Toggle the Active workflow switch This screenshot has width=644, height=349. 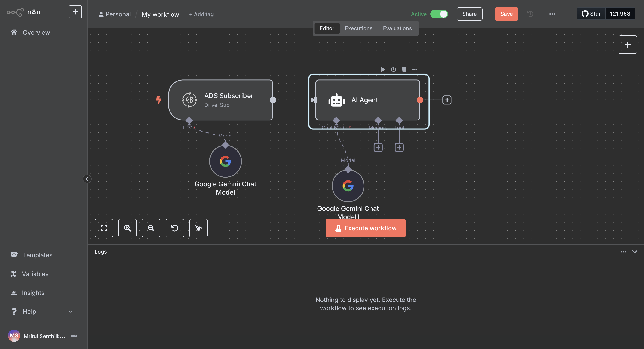[439, 14]
